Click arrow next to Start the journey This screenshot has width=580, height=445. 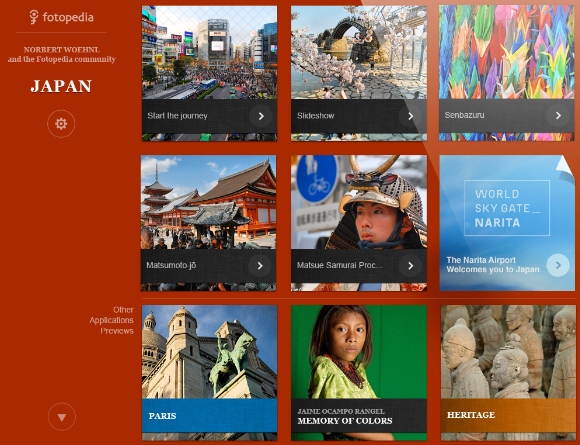tap(261, 116)
